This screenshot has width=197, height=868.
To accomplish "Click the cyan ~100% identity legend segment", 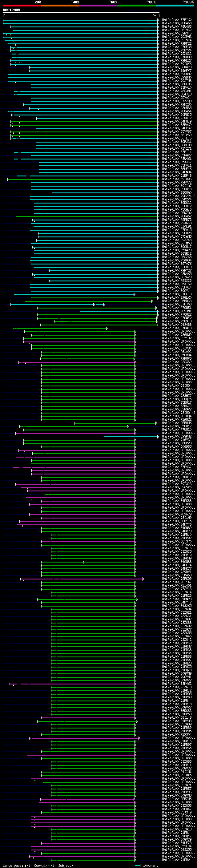I will (175, 6).
